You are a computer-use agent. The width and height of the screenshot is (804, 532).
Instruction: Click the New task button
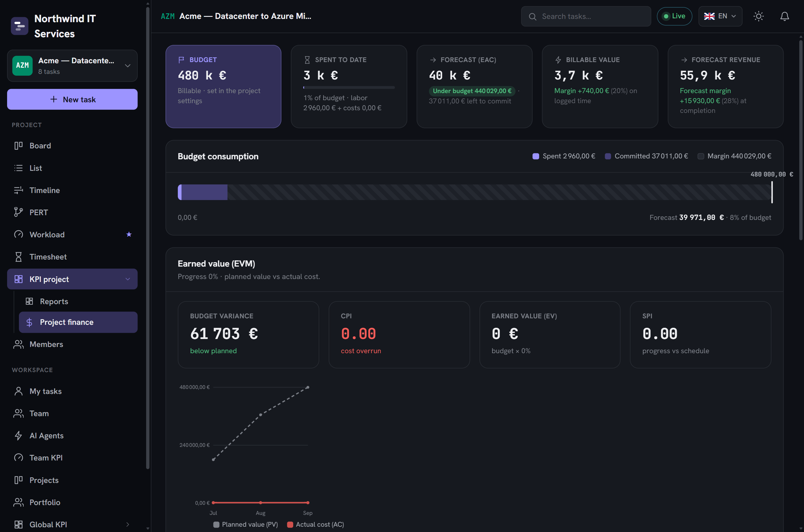pyautogui.click(x=72, y=99)
